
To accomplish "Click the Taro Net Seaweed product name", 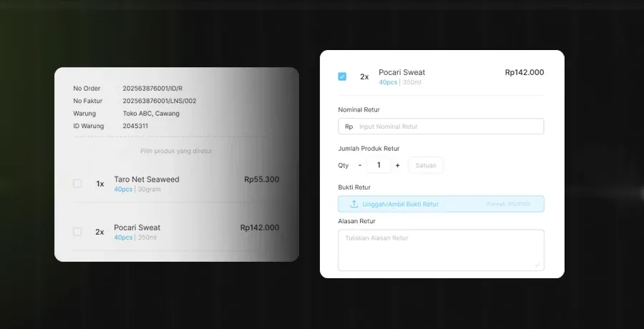I will tap(147, 180).
